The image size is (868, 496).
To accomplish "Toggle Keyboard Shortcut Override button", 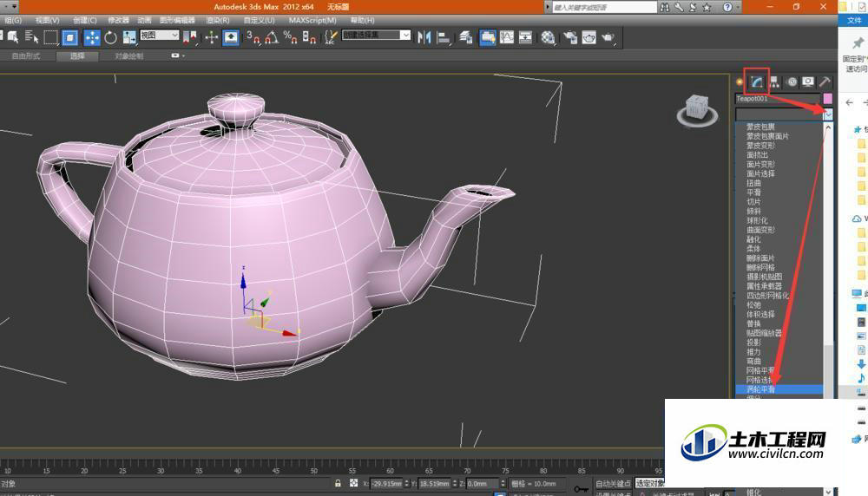I will (x=231, y=37).
